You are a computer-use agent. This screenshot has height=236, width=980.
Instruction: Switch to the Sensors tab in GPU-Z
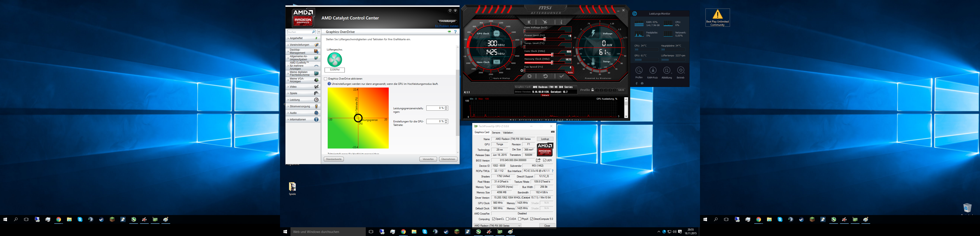click(496, 133)
